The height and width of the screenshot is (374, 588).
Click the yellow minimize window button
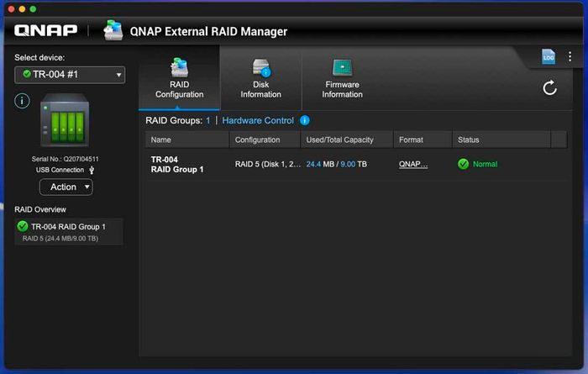point(22,9)
